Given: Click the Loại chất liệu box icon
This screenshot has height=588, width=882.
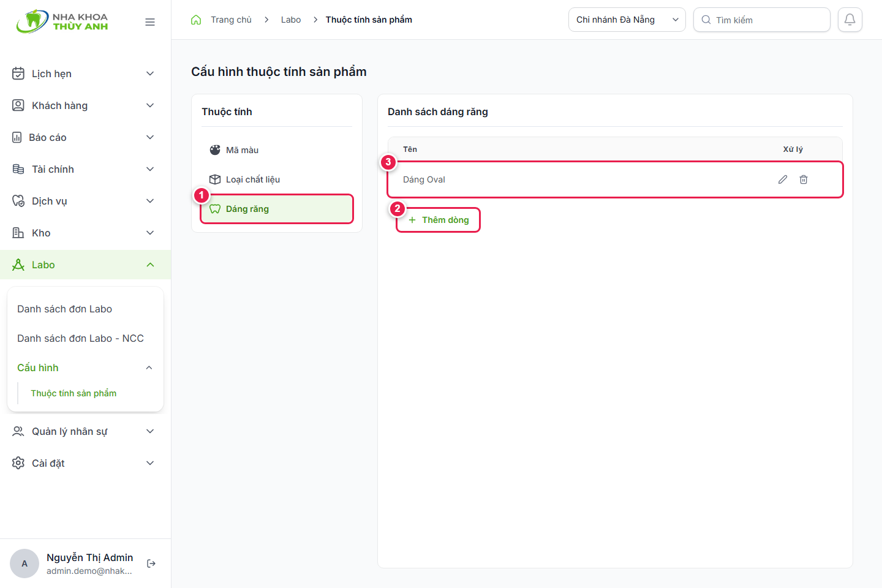Looking at the screenshot, I should 215,179.
